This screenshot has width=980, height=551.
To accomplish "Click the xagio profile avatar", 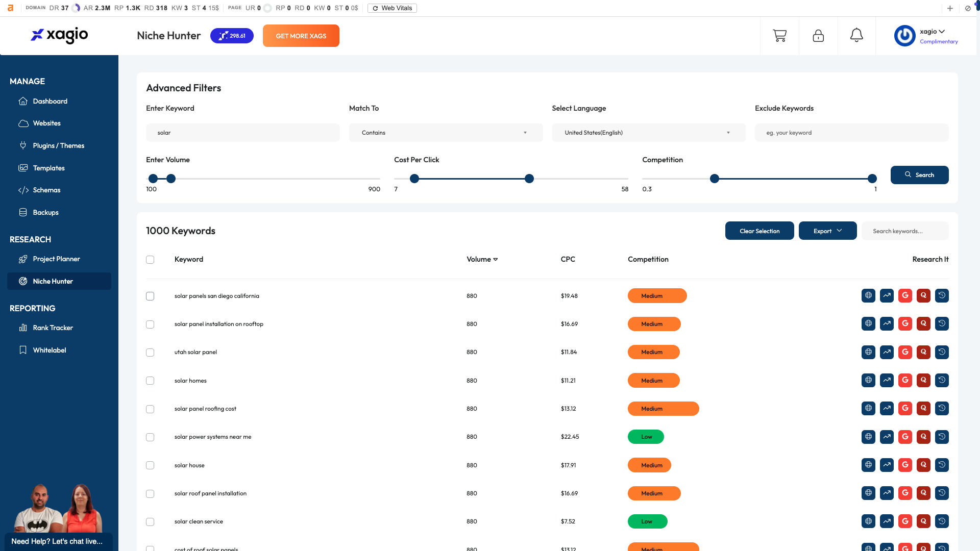I will 904,36.
